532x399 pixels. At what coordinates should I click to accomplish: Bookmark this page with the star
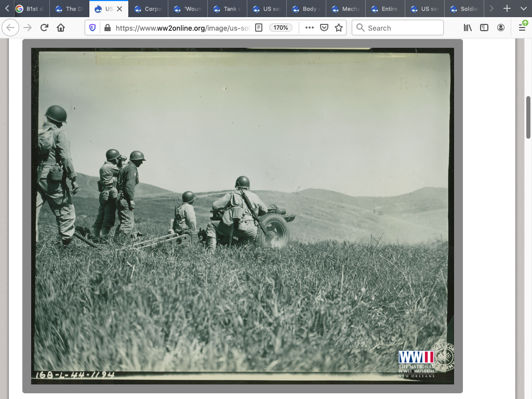(x=339, y=28)
